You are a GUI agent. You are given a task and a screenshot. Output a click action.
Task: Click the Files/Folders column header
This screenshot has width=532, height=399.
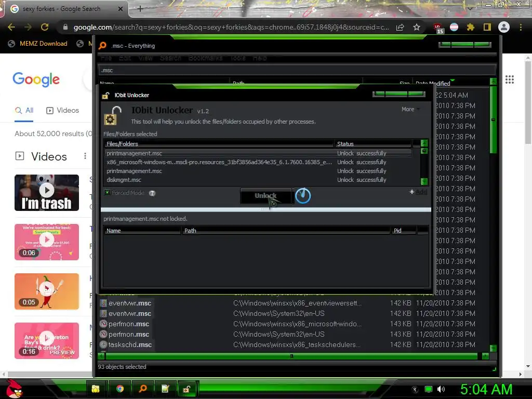click(219, 144)
